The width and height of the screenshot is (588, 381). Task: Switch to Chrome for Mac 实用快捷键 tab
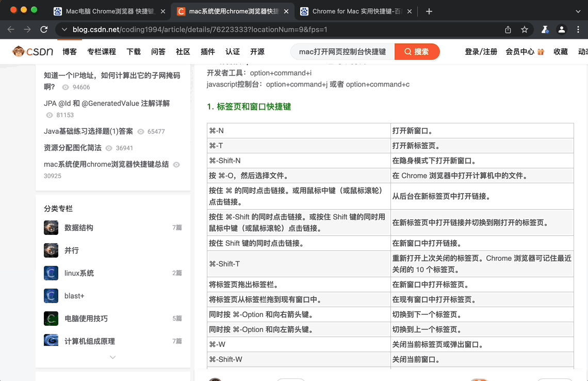click(356, 11)
